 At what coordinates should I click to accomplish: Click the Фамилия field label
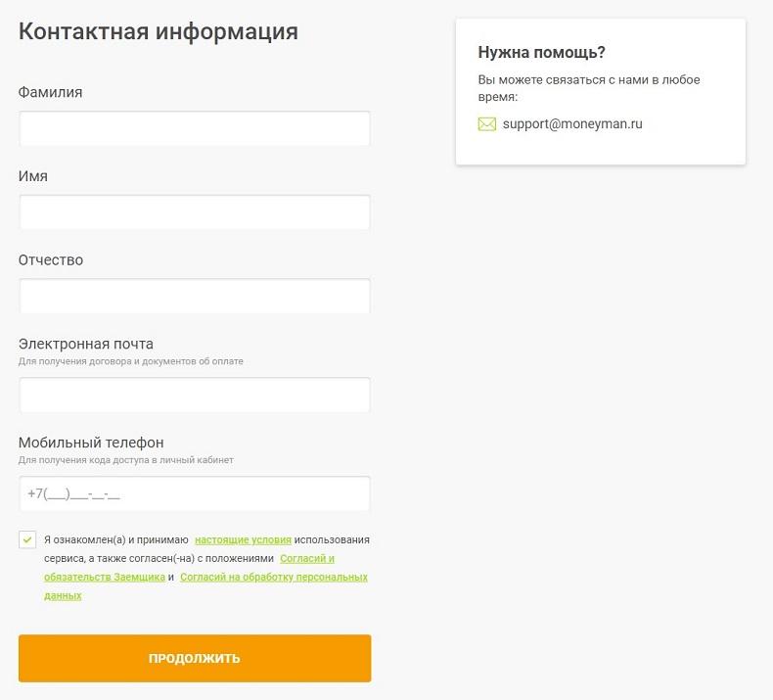click(x=51, y=92)
